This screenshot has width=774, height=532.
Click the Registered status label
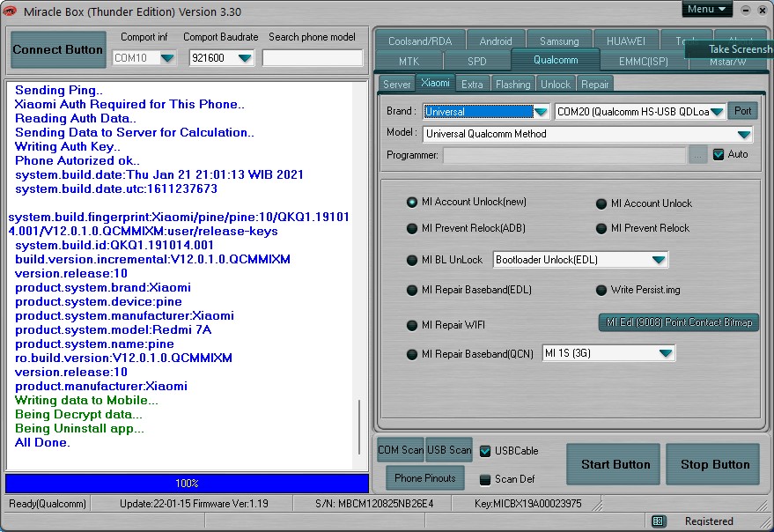709,521
